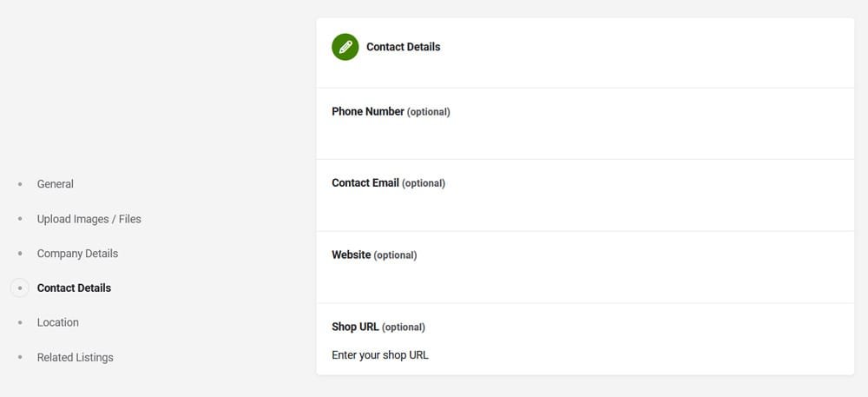868x397 pixels.
Task: Click the bullet dot beside Related Listings
Action: click(20, 357)
